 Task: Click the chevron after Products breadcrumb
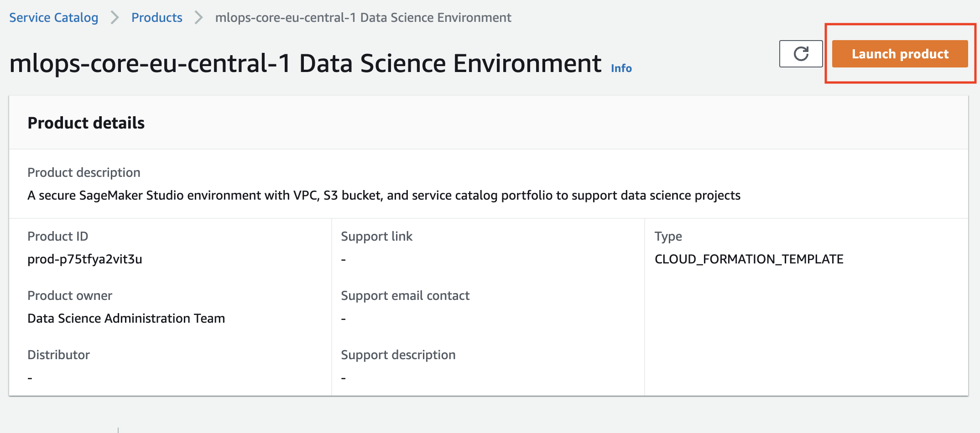coord(199,17)
